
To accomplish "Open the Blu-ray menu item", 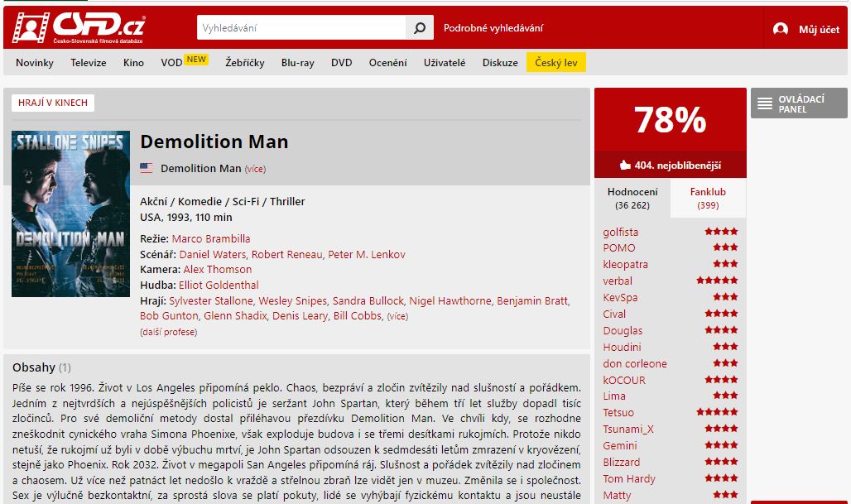I will 297,62.
